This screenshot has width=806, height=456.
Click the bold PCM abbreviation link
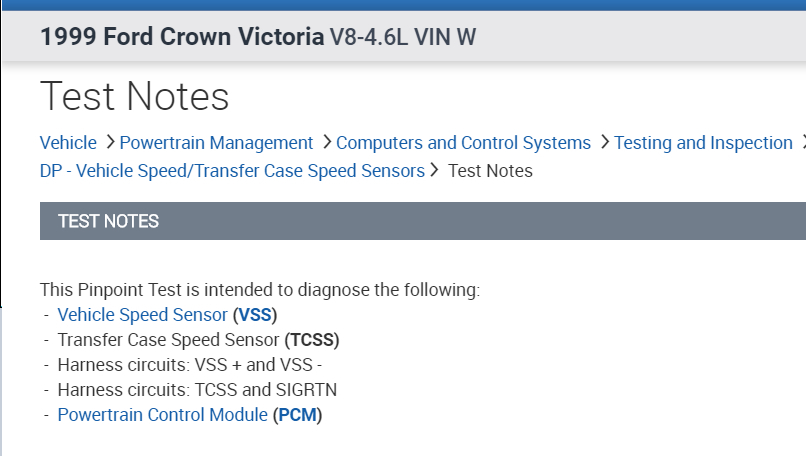pos(298,414)
